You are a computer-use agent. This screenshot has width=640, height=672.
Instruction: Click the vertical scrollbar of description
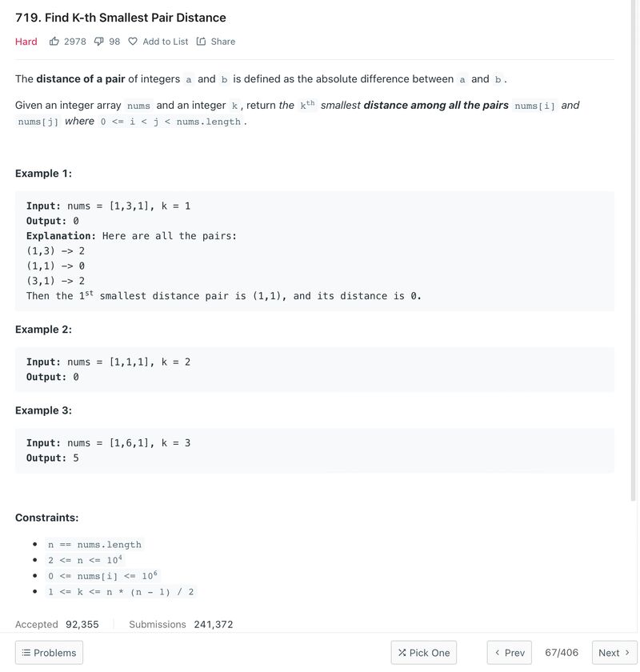pos(633,250)
